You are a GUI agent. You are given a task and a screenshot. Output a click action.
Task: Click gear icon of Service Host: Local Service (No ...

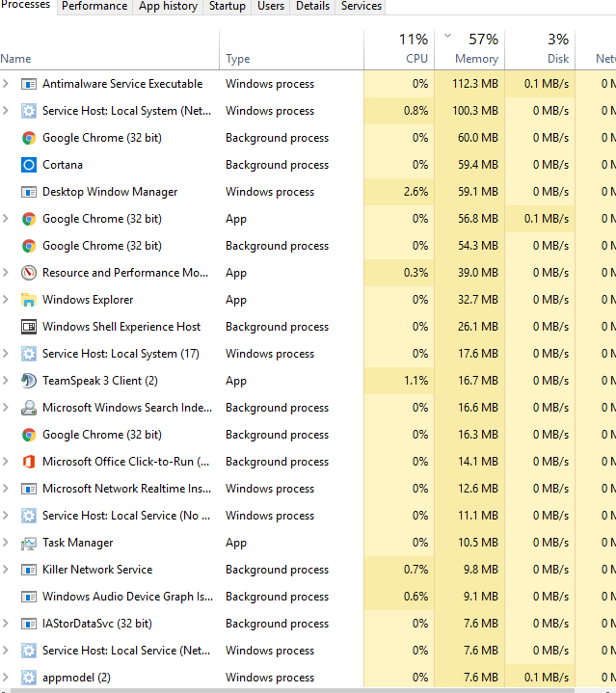coord(29,516)
